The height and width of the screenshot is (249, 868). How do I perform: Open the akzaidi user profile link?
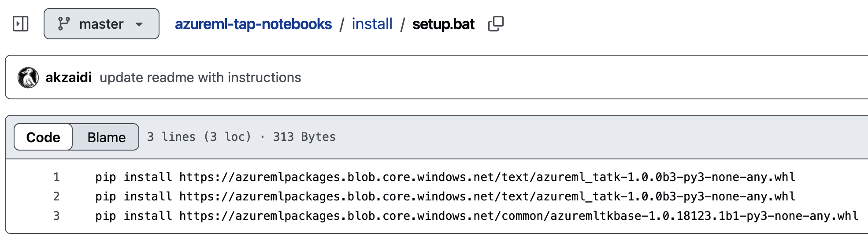(x=68, y=78)
